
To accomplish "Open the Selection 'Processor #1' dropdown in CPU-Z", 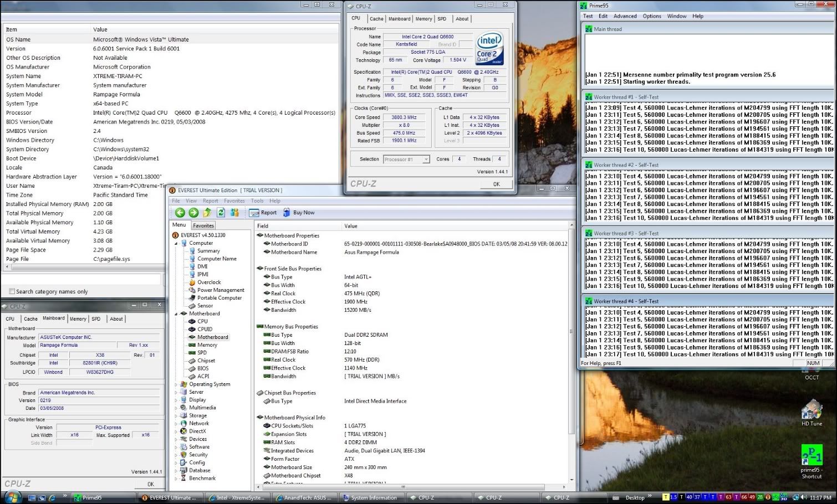I will pyautogui.click(x=406, y=160).
